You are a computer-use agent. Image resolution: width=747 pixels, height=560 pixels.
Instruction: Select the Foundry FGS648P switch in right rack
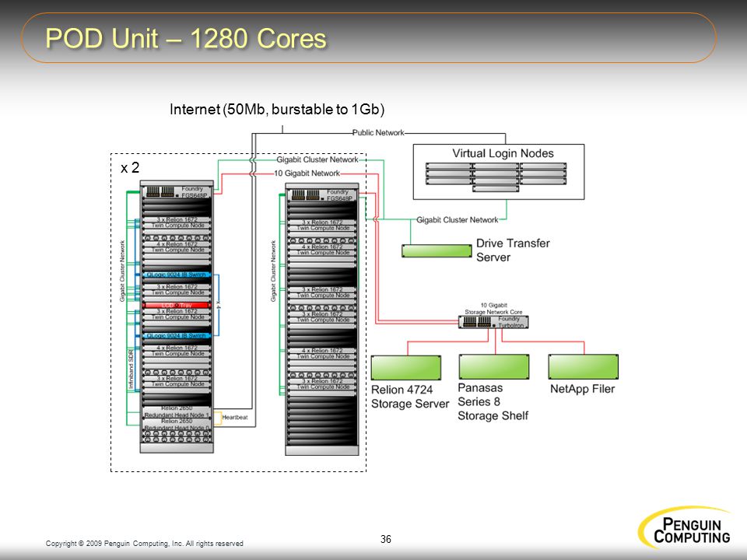[322, 194]
